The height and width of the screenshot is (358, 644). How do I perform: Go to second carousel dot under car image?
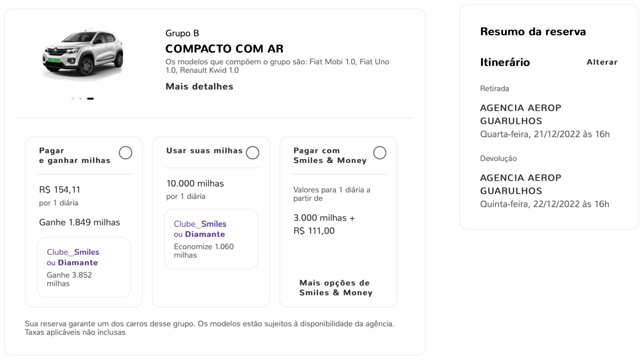80,99
